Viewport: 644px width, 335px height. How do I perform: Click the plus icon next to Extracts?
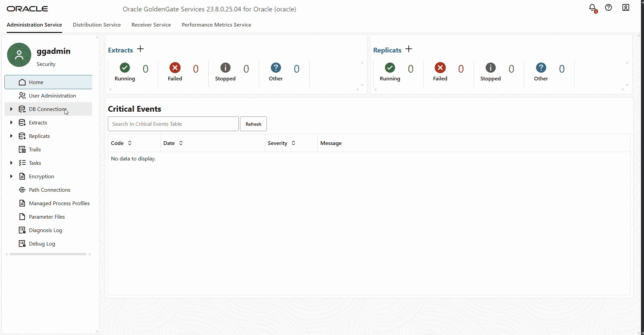click(x=140, y=49)
